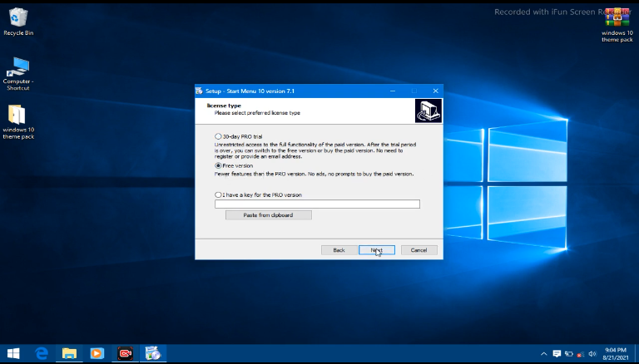Click the PRO license key input field
The height and width of the screenshot is (364, 639).
coord(317,204)
